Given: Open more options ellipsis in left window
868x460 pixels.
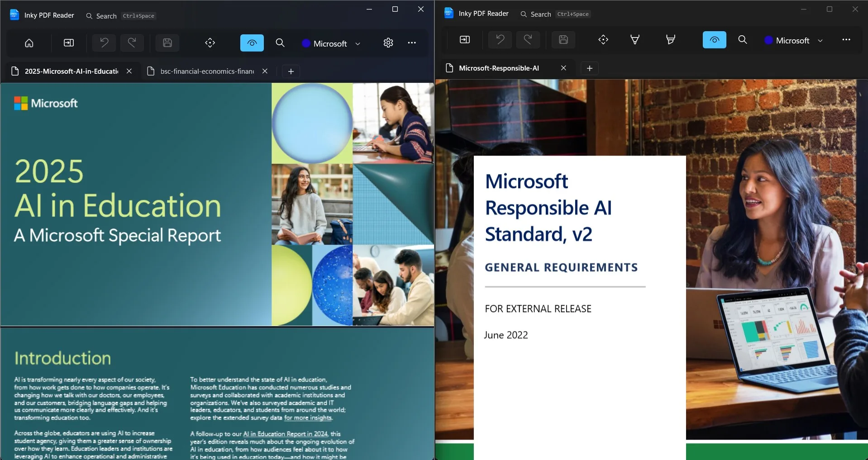Looking at the screenshot, I should (412, 43).
